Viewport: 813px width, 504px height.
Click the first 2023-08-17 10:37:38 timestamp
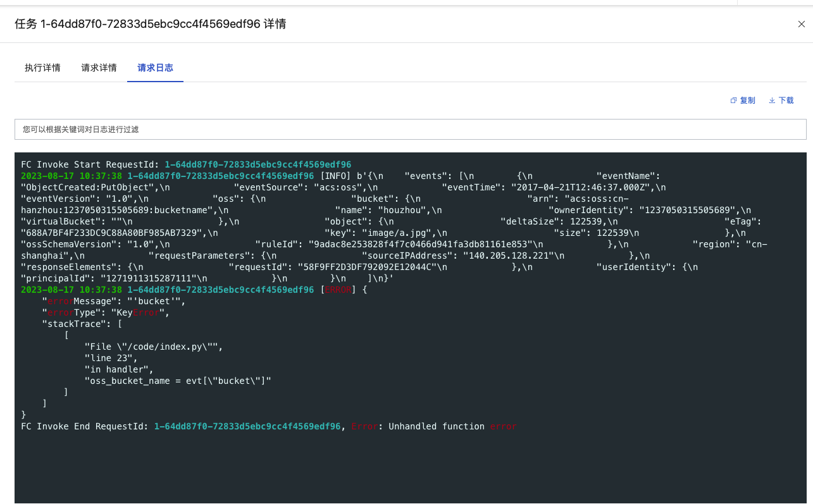click(71, 176)
